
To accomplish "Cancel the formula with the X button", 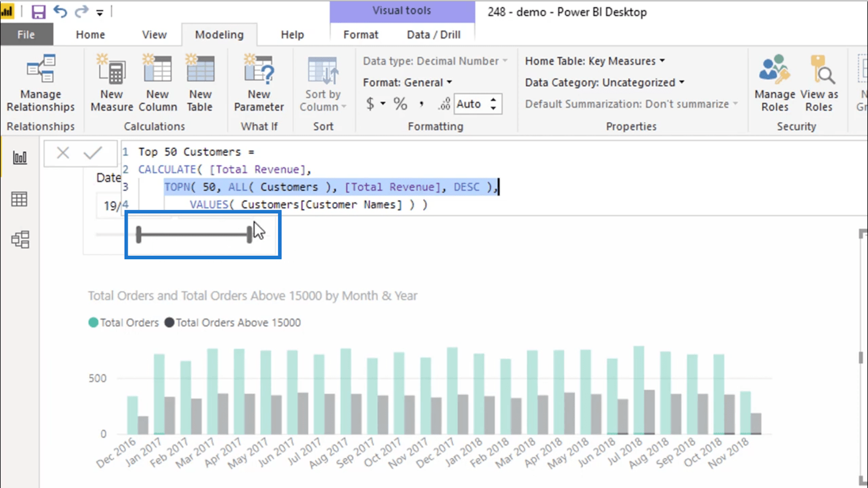I will click(x=63, y=153).
